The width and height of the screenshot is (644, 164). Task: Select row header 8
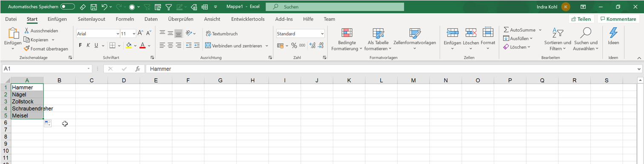tap(6, 137)
